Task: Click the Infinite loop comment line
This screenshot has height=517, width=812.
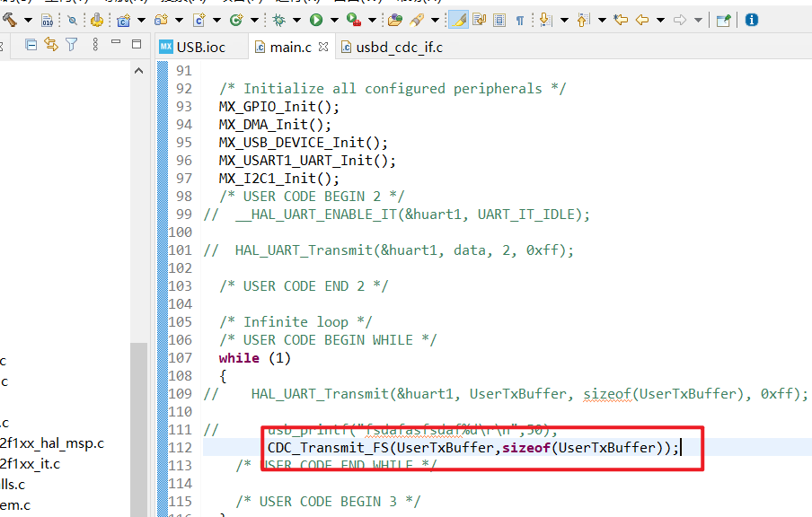Action: pyautogui.click(x=296, y=322)
